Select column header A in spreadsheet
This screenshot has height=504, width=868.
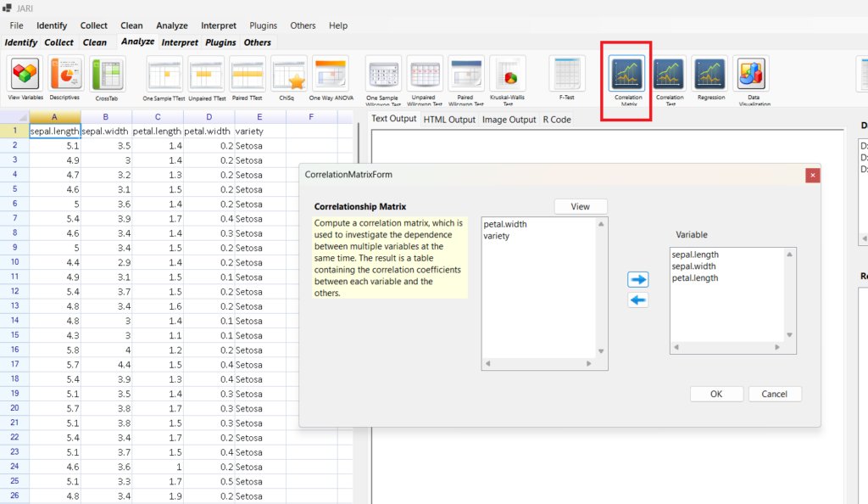(55, 117)
